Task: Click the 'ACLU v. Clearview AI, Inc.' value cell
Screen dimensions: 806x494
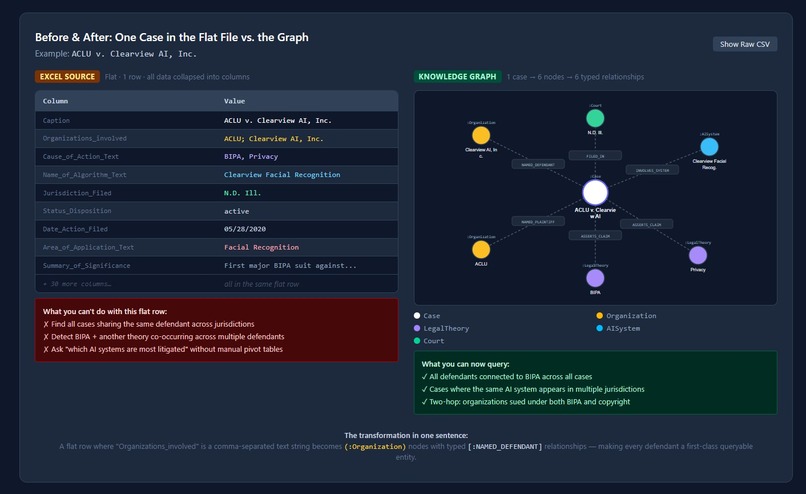Action: point(278,120)
